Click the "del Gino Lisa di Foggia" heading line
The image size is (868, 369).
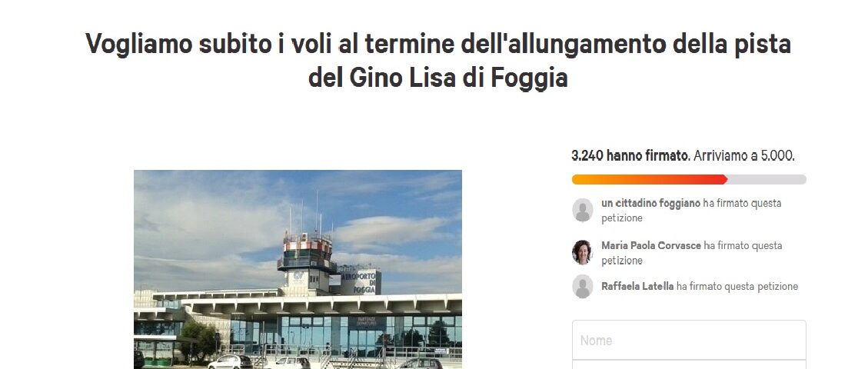(438, 78)
